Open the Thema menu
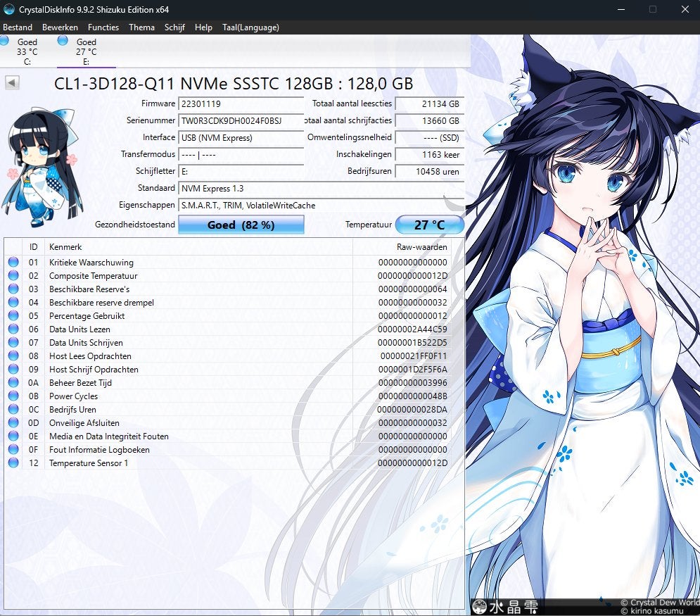The height and width of the screenshot is (616, 700). click(x=141, y=27)
